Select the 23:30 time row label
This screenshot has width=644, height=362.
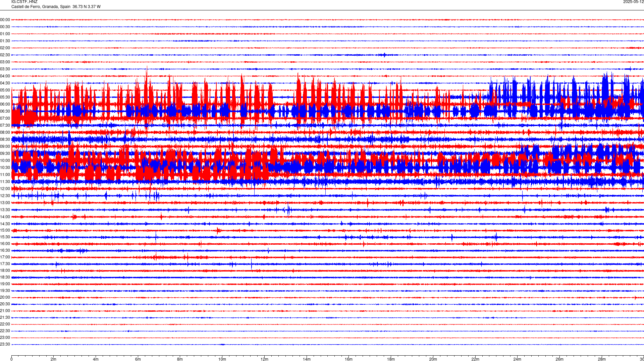pos(5,344)
